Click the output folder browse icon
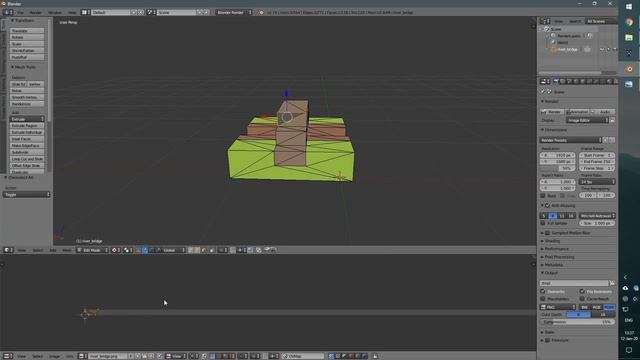Image resolution: width=640 pixels, height=360 pixels. tap(612, 283)
